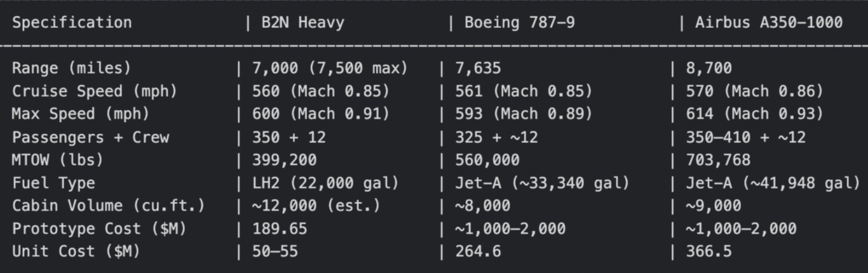Click the Specification column header
Screen dimensions: 868x273
[72, 23]
